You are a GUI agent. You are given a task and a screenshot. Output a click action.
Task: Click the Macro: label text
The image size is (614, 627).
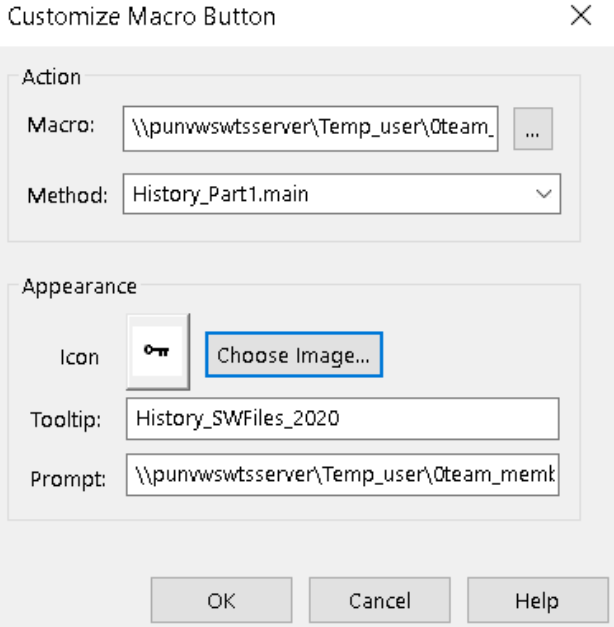[61, 125]
